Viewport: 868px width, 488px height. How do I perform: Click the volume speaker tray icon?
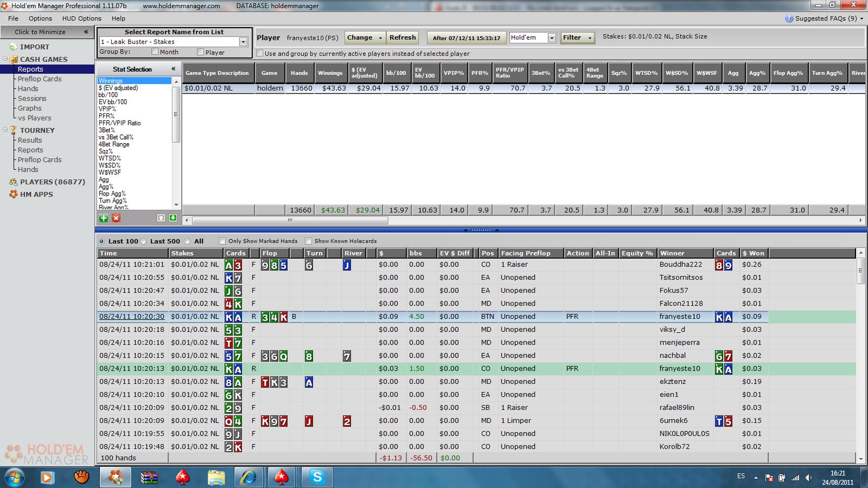pos(809,478)
